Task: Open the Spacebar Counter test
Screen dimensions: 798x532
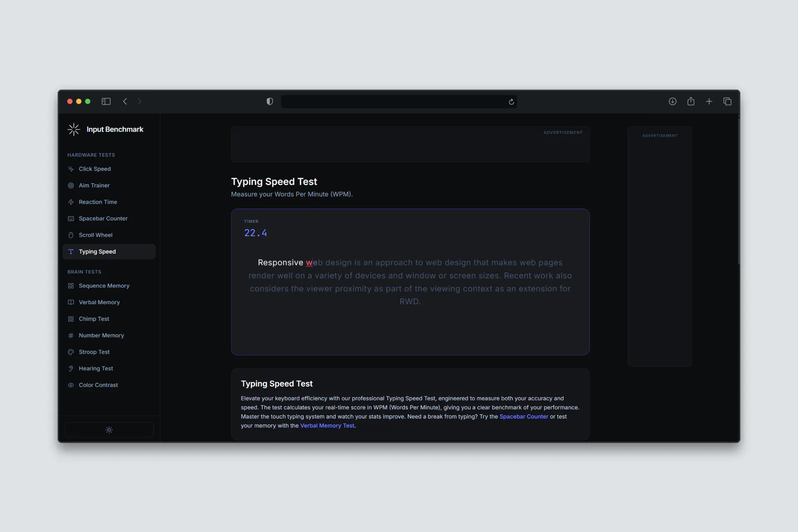Action: click(109, 219)
